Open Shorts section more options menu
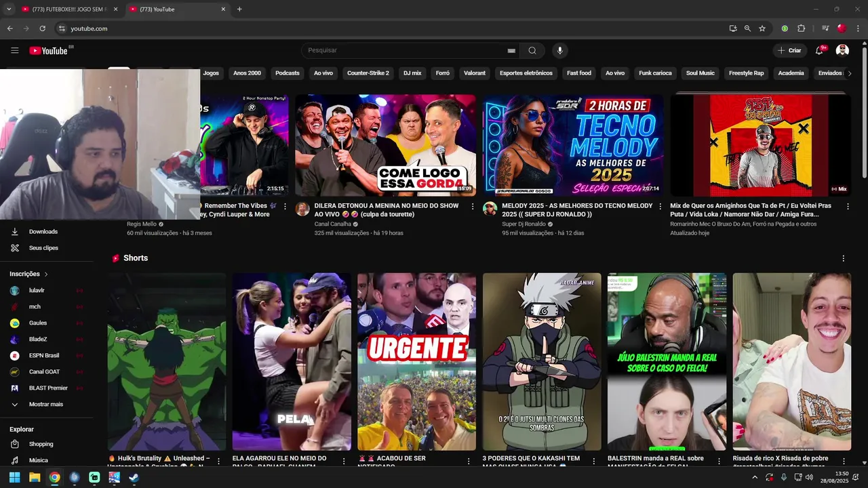 pos(843,258)
